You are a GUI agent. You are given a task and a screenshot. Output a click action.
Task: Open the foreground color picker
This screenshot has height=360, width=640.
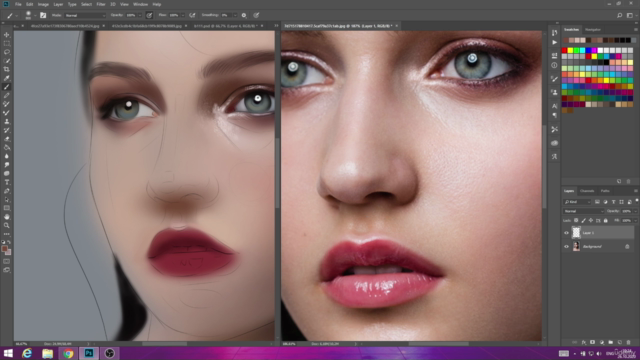tap(4, 249)
